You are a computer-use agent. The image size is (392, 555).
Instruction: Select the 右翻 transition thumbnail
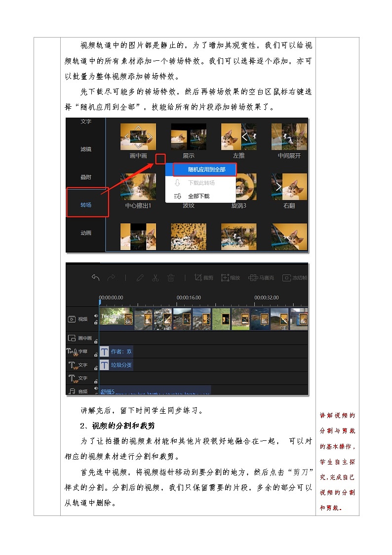point(289,187)
